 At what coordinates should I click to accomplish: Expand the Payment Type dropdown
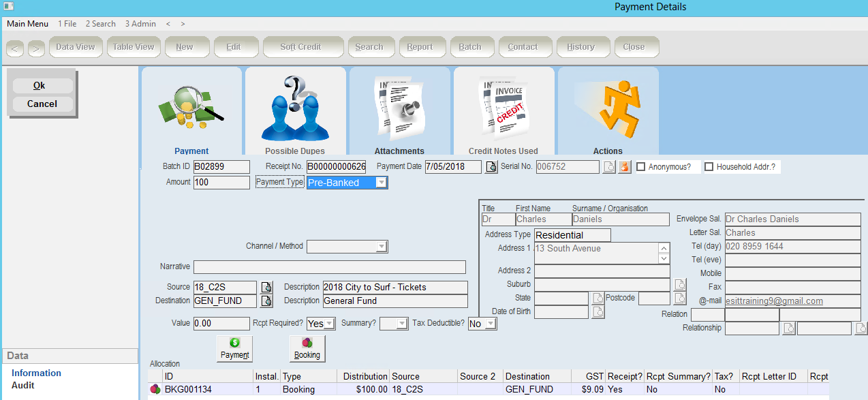click(x=382, y=183)
